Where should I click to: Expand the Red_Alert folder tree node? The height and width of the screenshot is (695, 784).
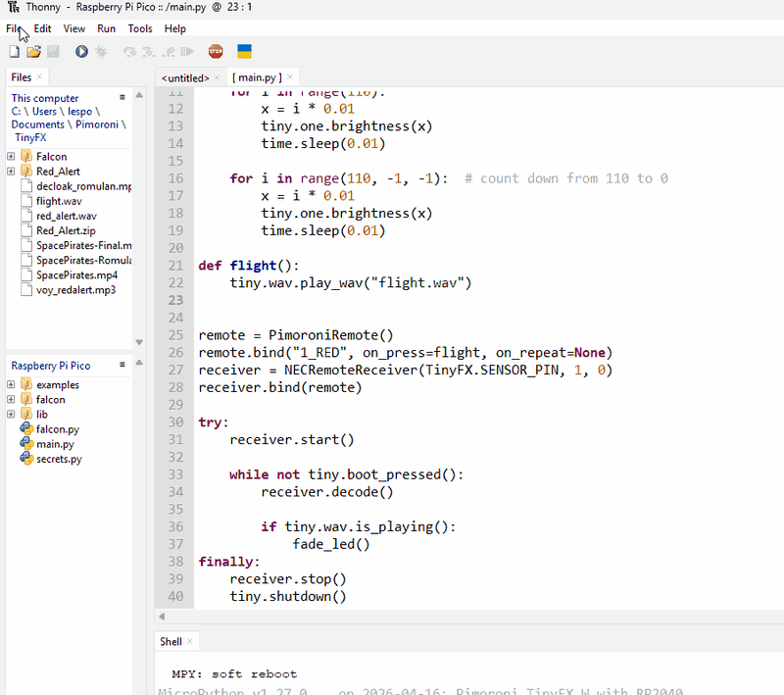pyautogui.click(x=11, y=172)
